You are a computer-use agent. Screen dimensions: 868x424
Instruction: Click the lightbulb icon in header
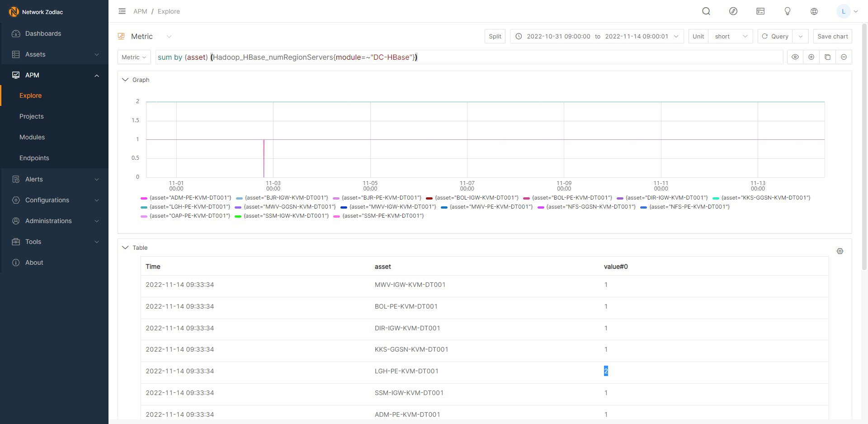[787, 11]
